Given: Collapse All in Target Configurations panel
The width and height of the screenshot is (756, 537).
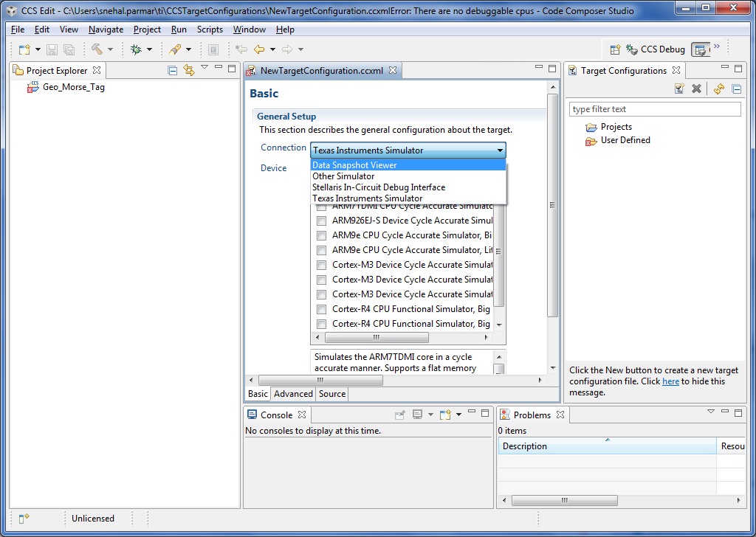Looking at the screenshot, I should pyautogui.click(x=736, y=89).
